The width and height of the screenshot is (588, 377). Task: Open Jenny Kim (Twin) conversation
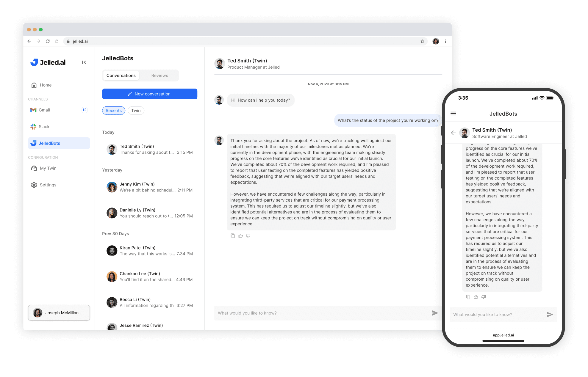149,187
